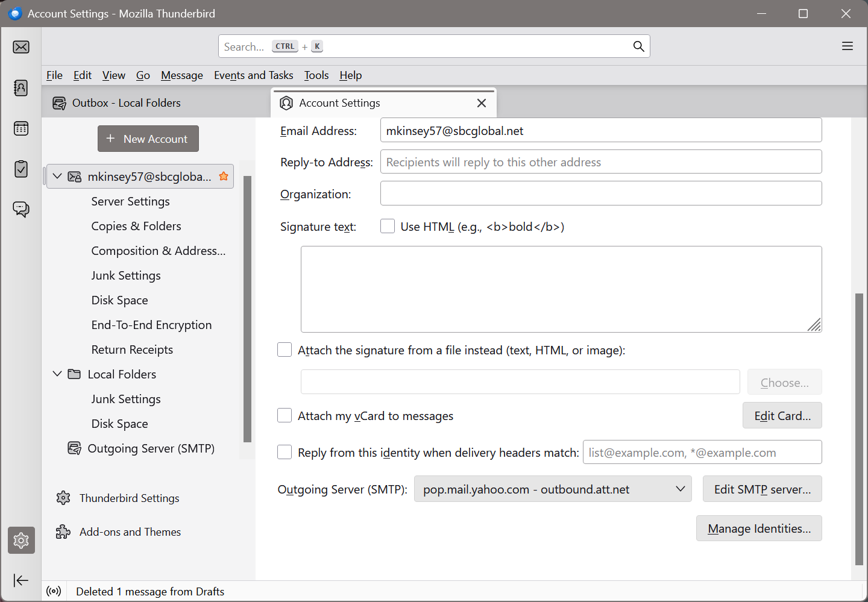
Task: Open the Address Book icon
Action: point(21,88)
